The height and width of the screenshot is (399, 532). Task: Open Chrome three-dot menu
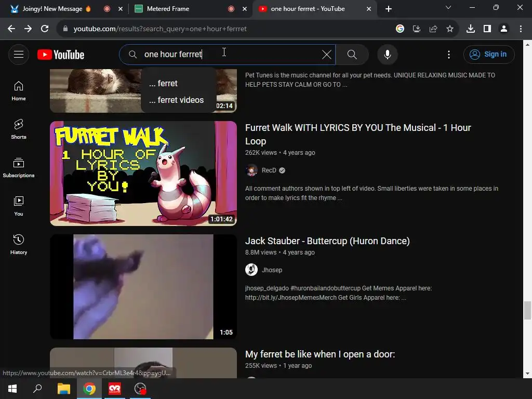pos(521,29)
